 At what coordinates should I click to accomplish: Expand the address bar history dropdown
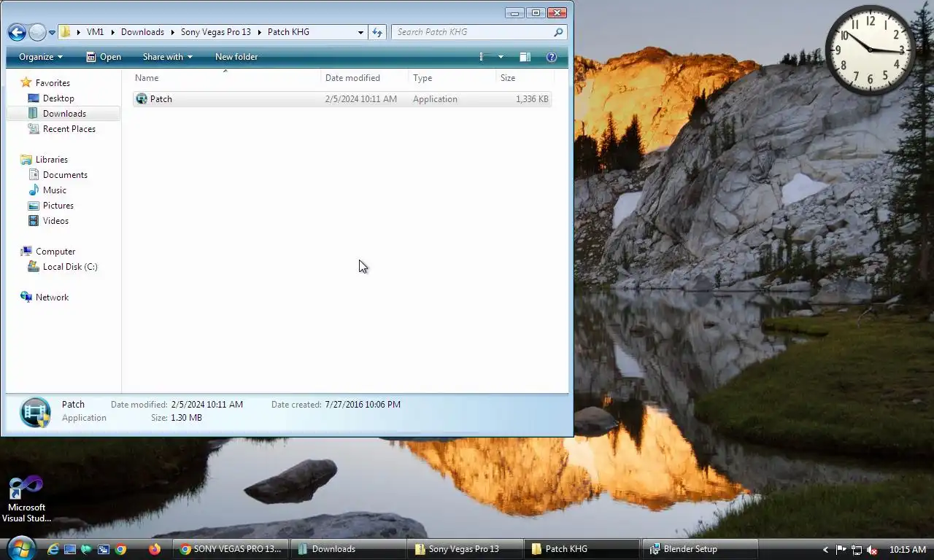coord(360,32)
